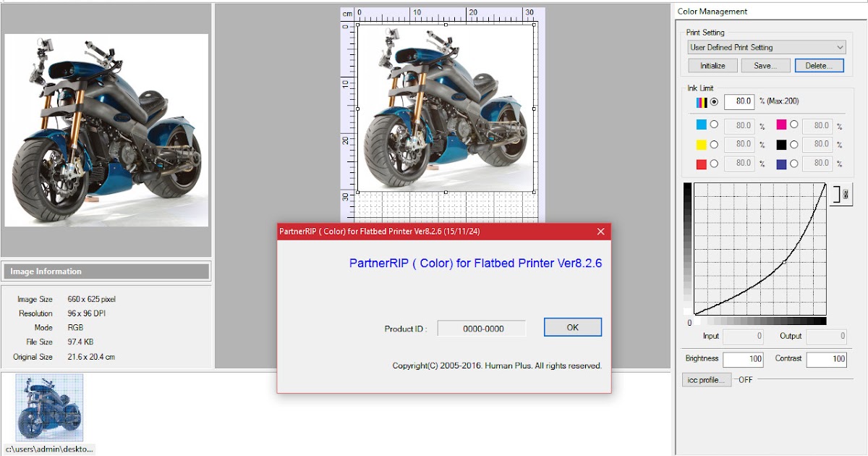The image size is (868, 456).
Task: Click the control point on the tone curve
Action: point(785,263)
